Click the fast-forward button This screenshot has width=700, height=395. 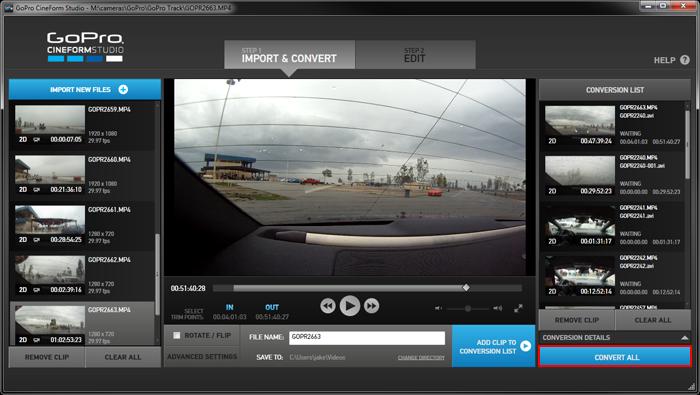coord(371,306)
